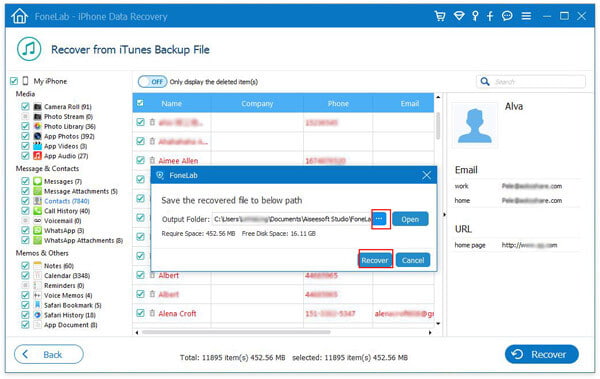The width and height of the screenshot is (600, 379).
Task: Select Contacts (7840) in sidebar
Action: click(67, 201)
